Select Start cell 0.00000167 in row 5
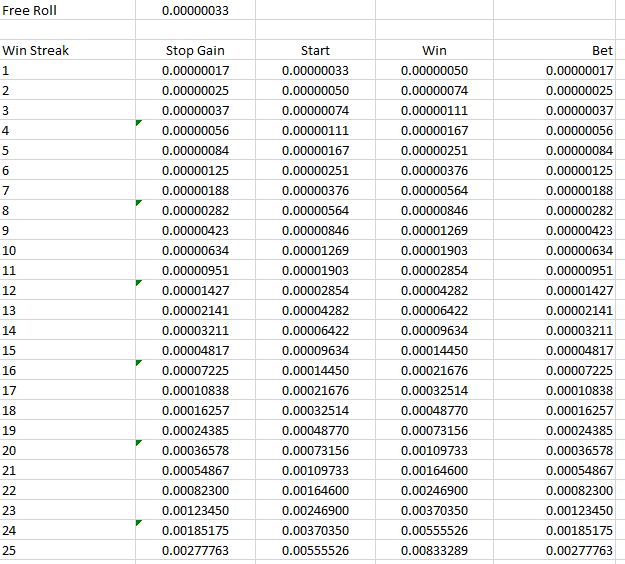 tap(315, 150)
